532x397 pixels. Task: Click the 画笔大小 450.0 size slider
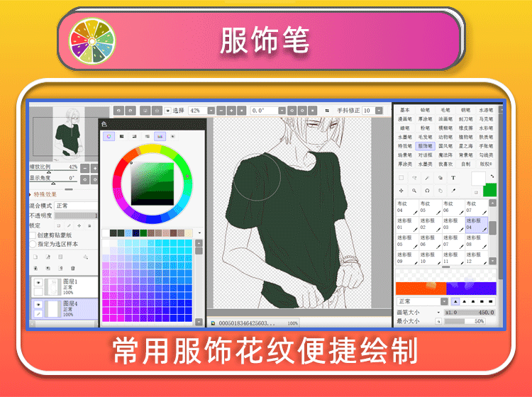pyautogui.click(x=470, y=312)
